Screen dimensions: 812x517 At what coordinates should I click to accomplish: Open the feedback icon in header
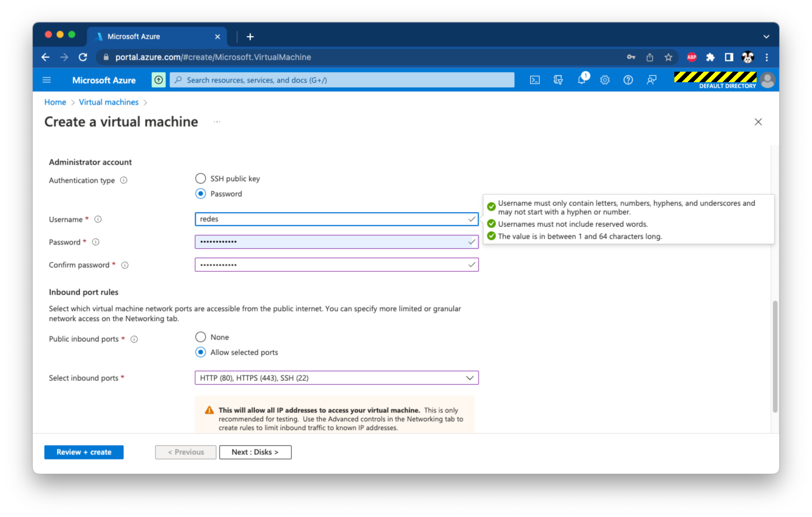point(652,80)
